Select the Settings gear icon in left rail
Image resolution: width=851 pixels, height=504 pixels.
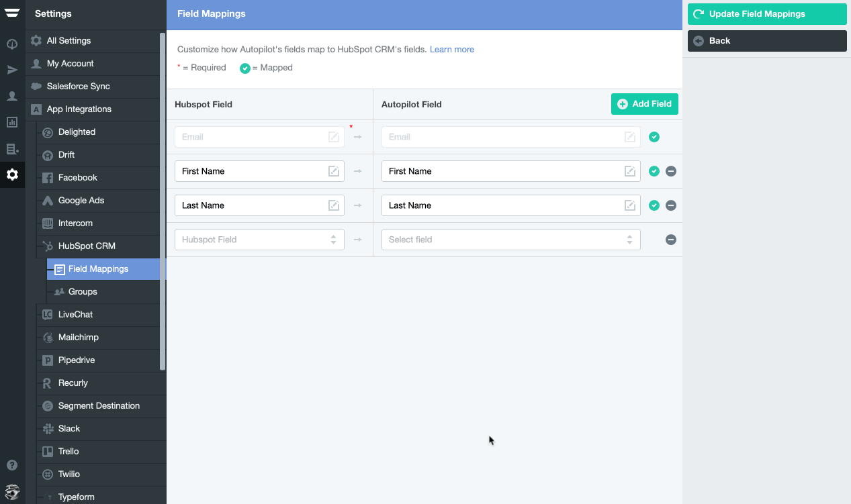(x=11, y=174)
